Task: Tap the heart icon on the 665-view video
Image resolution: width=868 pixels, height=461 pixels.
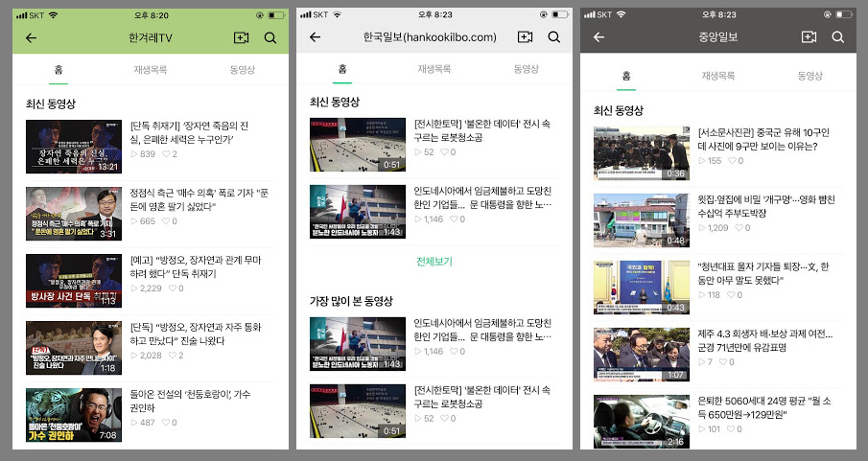Action: [x=166, y=220]
